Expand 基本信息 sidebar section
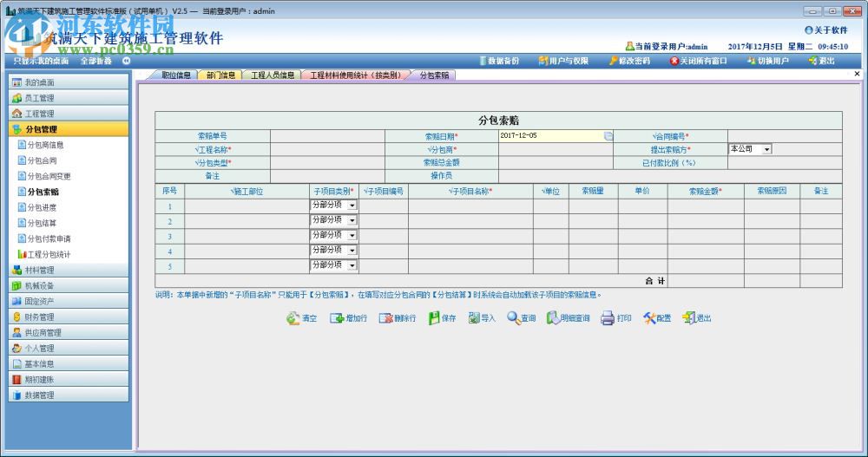This screenshot has height=457, width=868. point(69,363)
